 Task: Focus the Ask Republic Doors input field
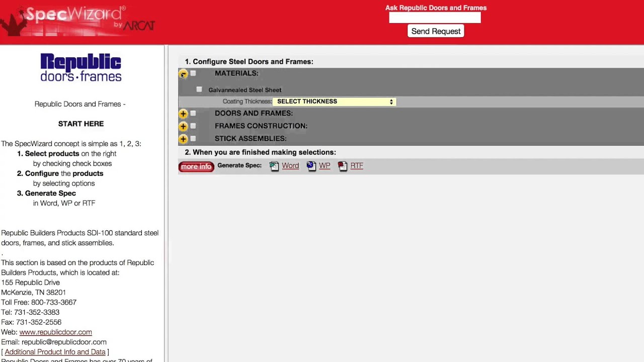point(435,18)
